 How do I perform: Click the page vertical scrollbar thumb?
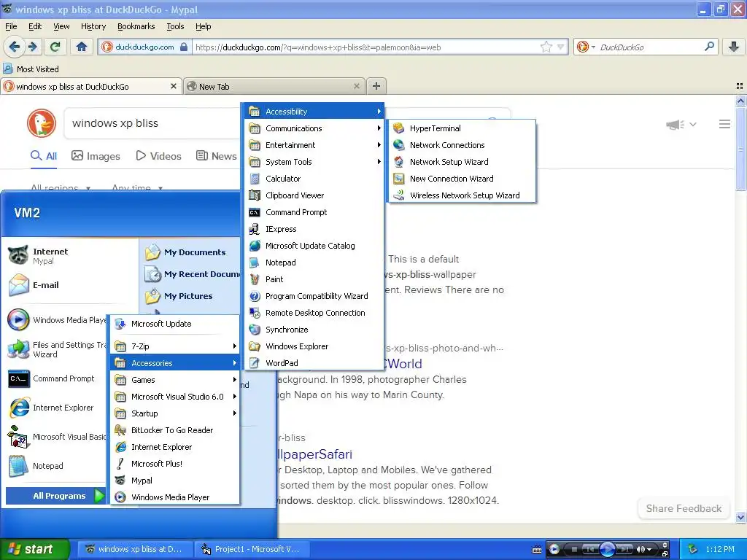(740, 149)
